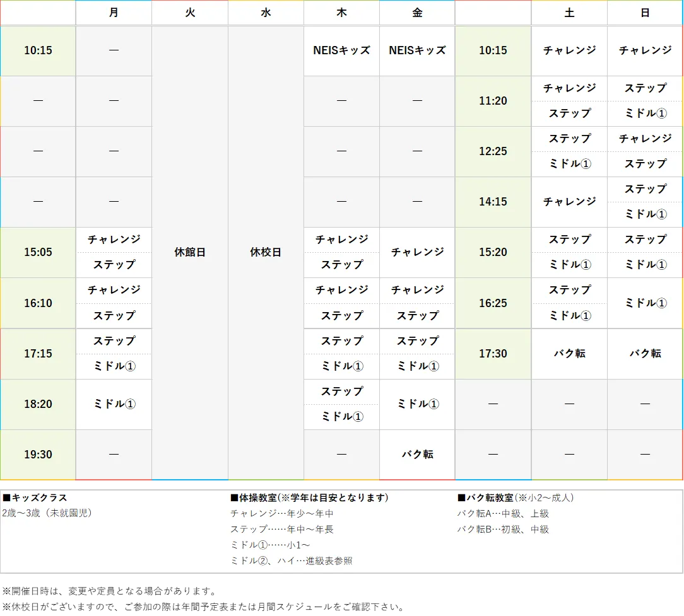Click the ■キッズクラス legend heading

(35, 498)
